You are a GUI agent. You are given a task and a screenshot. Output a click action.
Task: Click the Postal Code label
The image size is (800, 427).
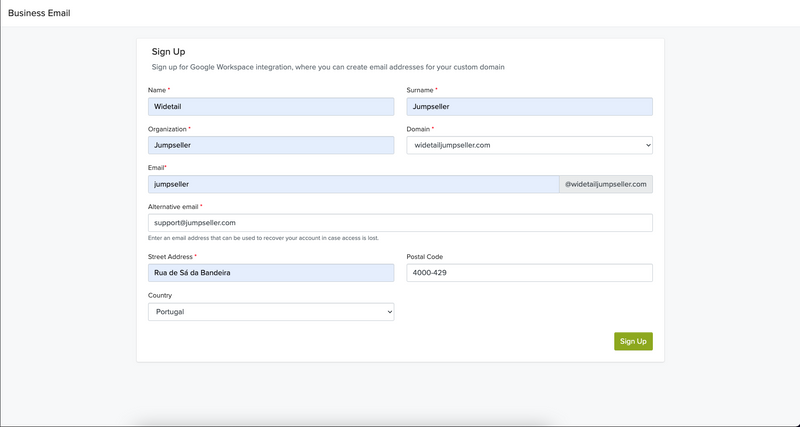point(424,257)
